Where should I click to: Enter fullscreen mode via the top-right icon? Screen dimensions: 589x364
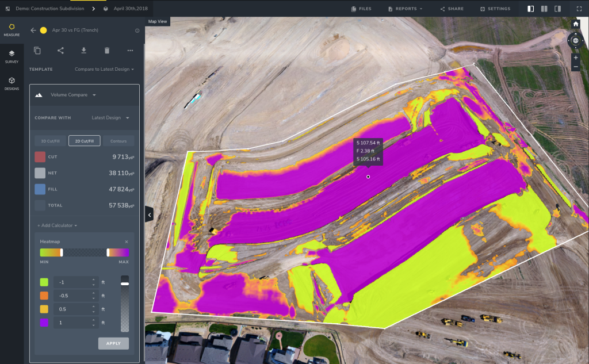pyautogui.click(x=579, y=9)
